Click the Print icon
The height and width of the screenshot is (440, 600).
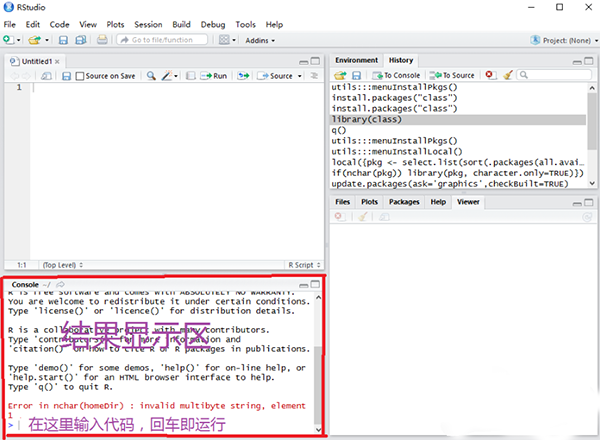(x=102, y=40)
